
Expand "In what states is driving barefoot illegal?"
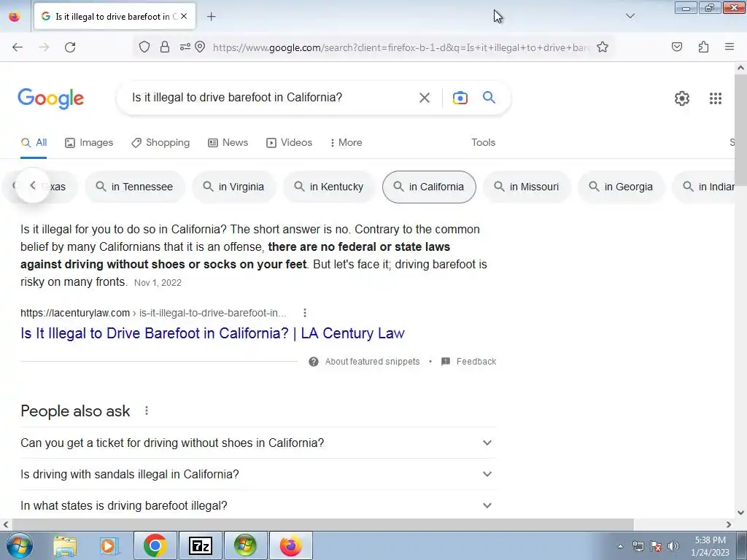coord(258,505)
